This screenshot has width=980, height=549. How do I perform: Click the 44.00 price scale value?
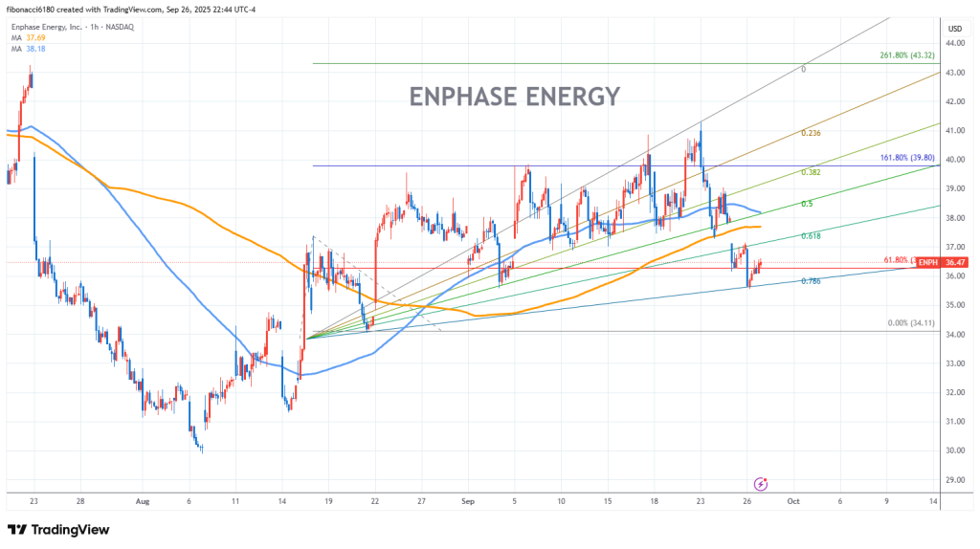click(954, 43)
